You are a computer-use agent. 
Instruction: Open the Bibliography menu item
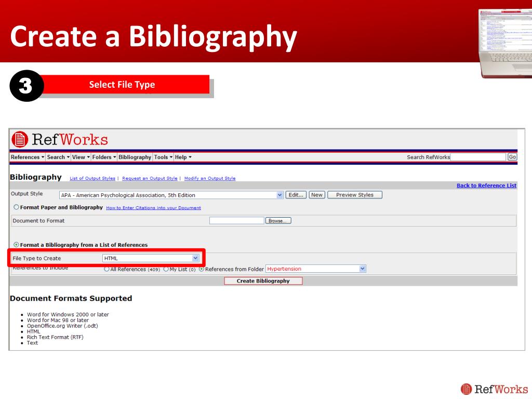coord(135,157)
